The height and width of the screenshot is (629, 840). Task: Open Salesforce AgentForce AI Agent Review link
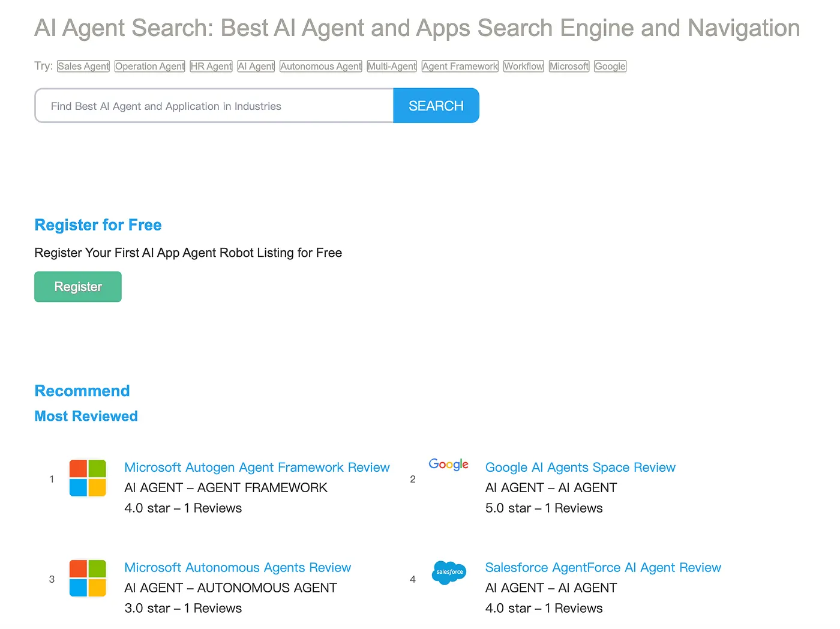coord(603,568)
